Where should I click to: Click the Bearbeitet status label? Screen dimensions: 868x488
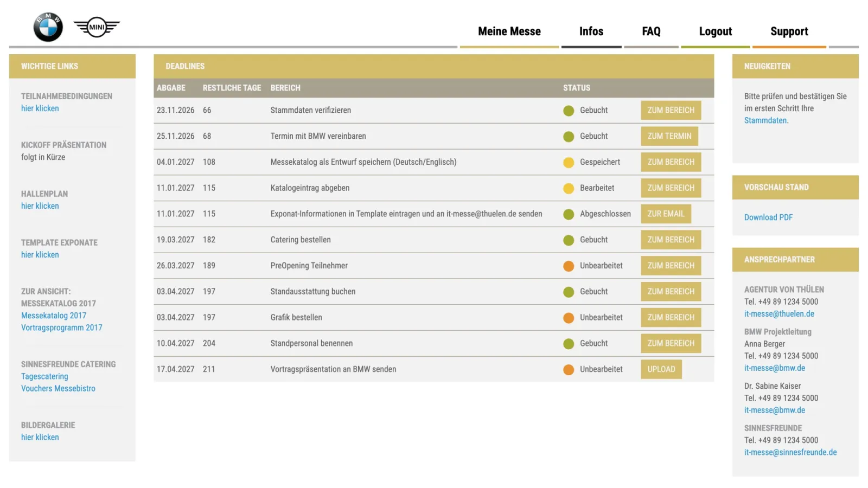point(597,188)
